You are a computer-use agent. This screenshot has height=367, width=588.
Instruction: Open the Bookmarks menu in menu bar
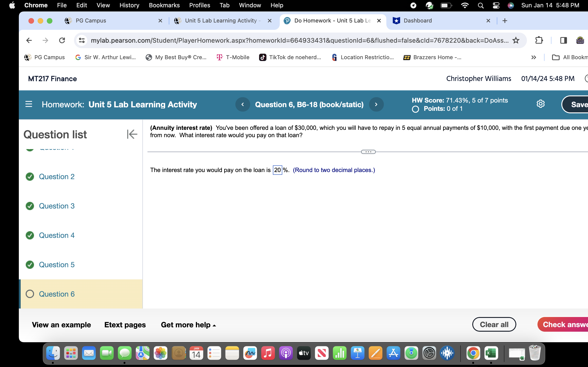pyautogui.click(x=164, y=5)
